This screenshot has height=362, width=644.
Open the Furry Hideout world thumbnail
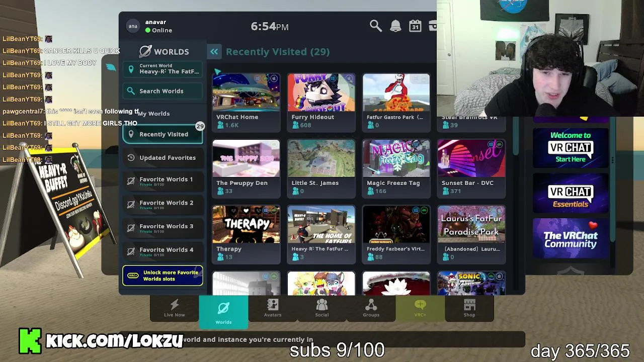[321, 93]
